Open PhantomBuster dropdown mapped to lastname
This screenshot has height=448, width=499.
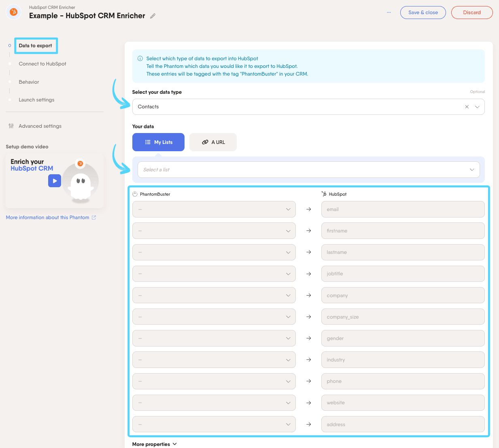(x=214, y=252)
